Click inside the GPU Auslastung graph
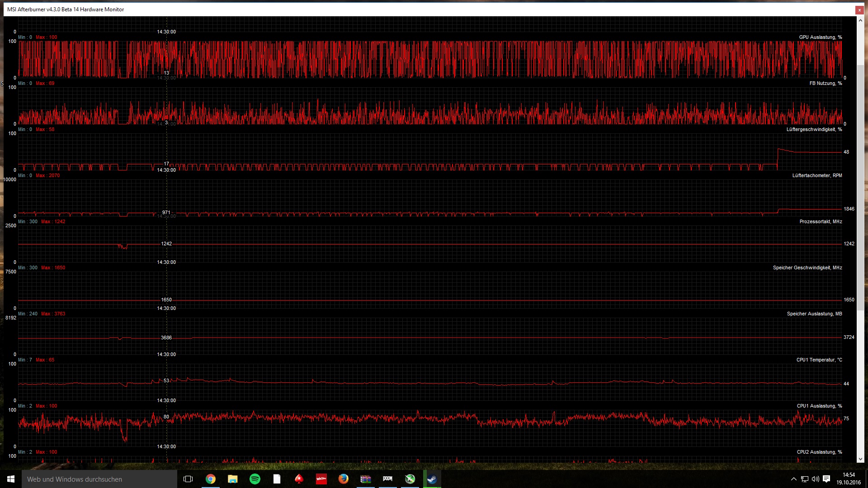868x488 pixels. point(429,59)
